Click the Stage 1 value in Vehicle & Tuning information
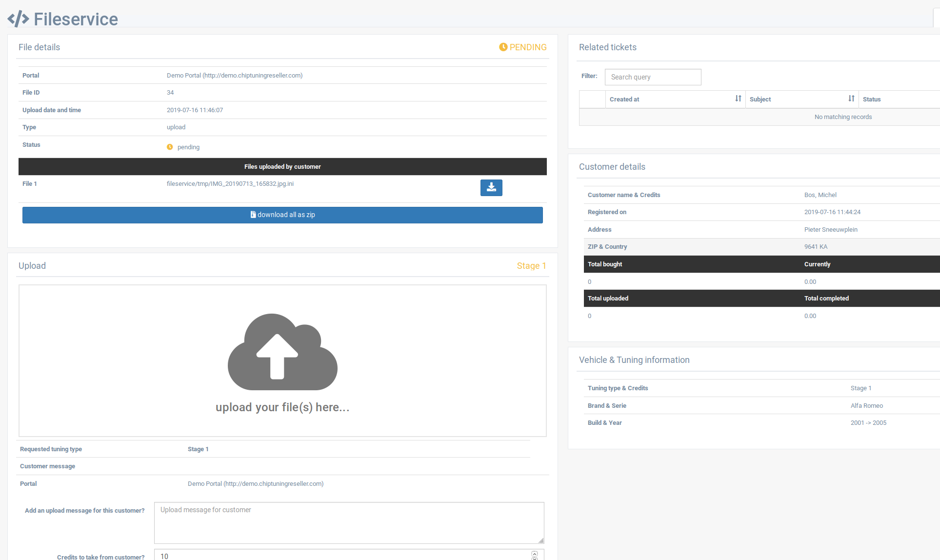The height and width of the screenshot is (560, 940). pos(861,388)
